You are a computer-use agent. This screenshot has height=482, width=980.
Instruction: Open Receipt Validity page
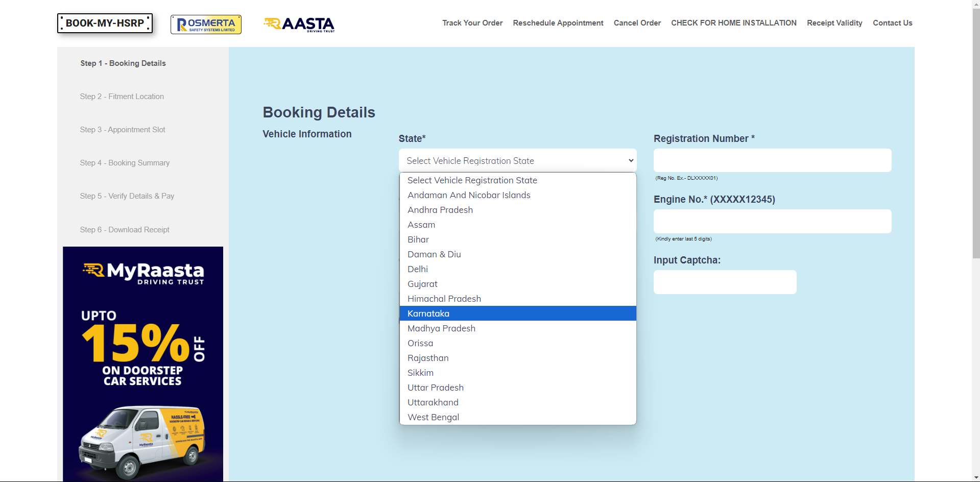834,23
